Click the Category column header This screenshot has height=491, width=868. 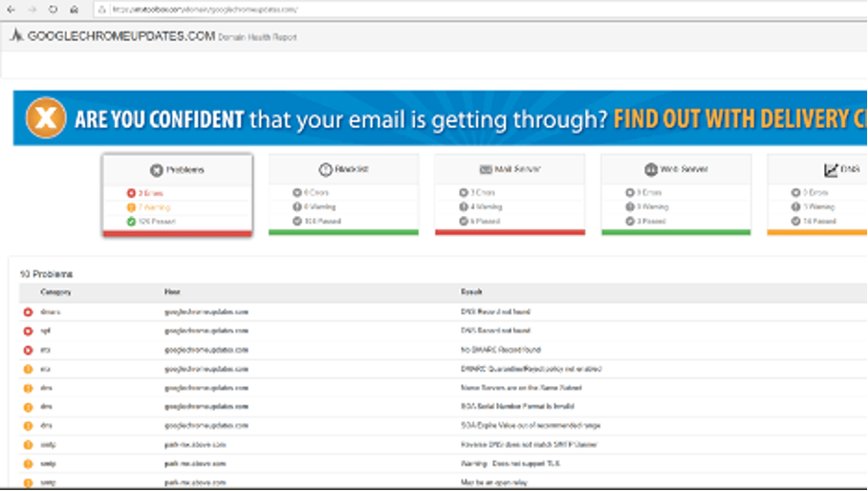point(55,292)
